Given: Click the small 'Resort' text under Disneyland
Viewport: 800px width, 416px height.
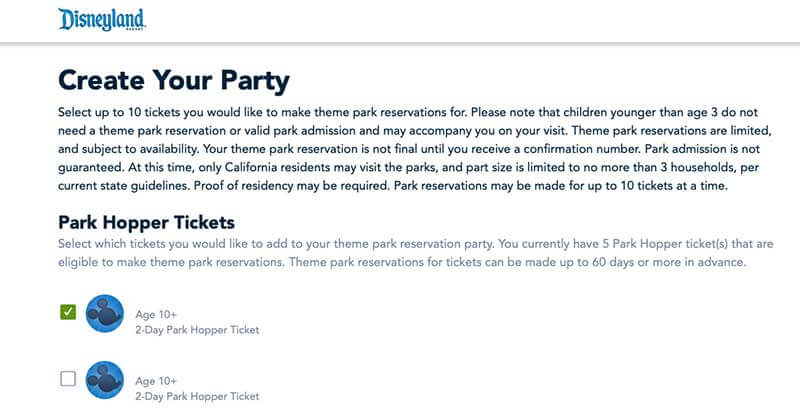Looking at the screenshot, I should (135, 29).
